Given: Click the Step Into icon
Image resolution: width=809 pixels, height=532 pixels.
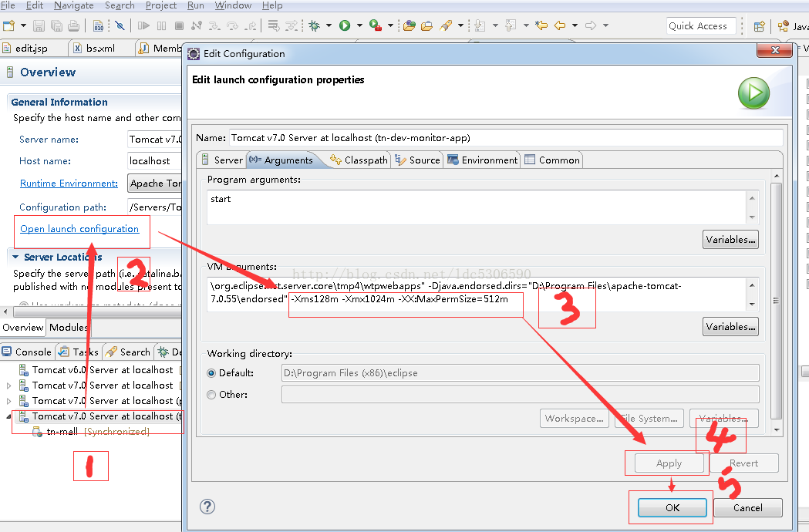Looking at the screenshot, I should tap(214, 25).
